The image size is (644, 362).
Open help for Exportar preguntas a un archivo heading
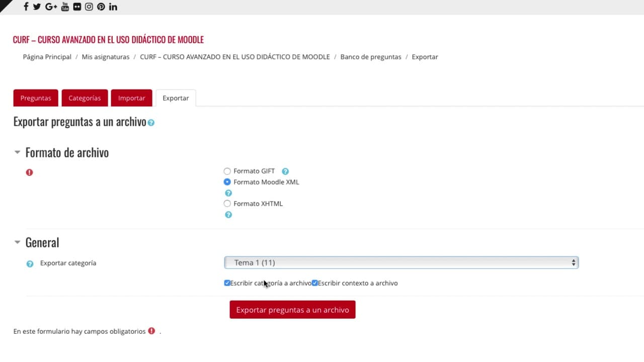click(151, 123)
